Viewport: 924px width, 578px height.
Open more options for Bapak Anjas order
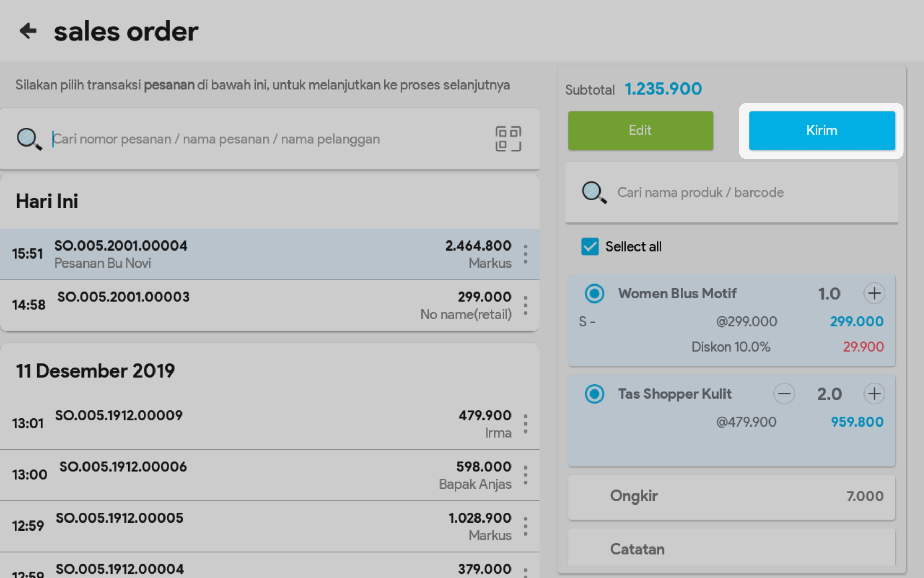pyautogui.click(x=526, y=475)
